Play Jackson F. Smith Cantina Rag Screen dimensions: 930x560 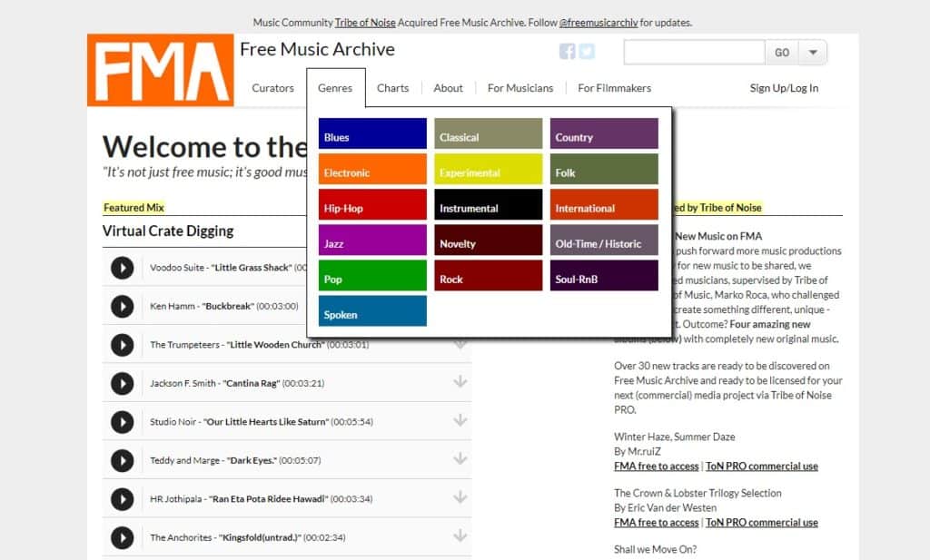coord(123,383)
